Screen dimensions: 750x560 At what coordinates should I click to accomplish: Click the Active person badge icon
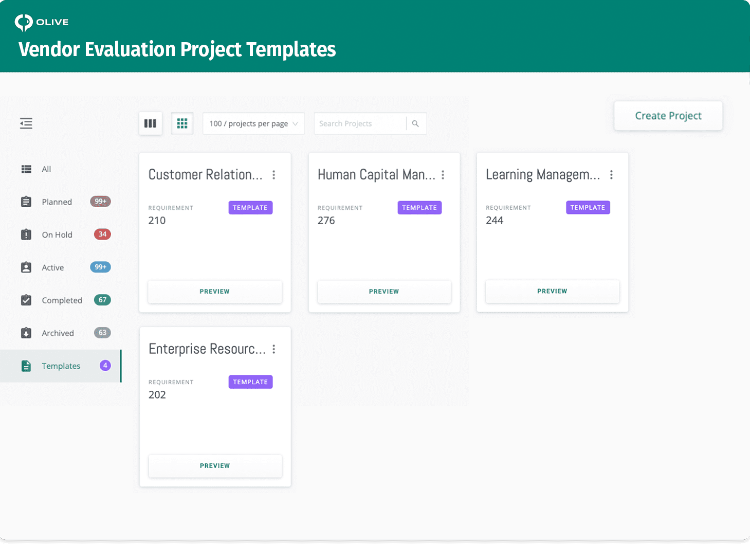coord(26,267)
